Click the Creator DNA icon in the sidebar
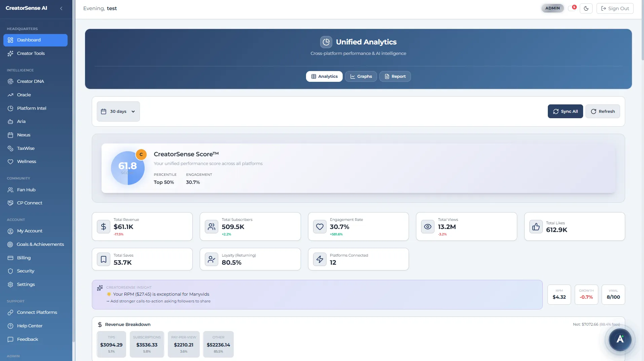This screenshot has width=644, height=361. pyautogui.click(x=10, y=81)
